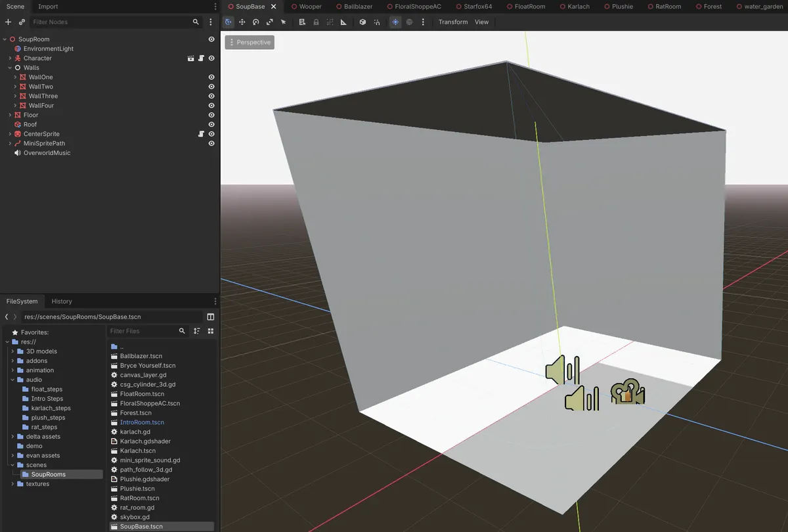
Task: Toggle WallTwo visibility eye
Action: click(211, 87)
